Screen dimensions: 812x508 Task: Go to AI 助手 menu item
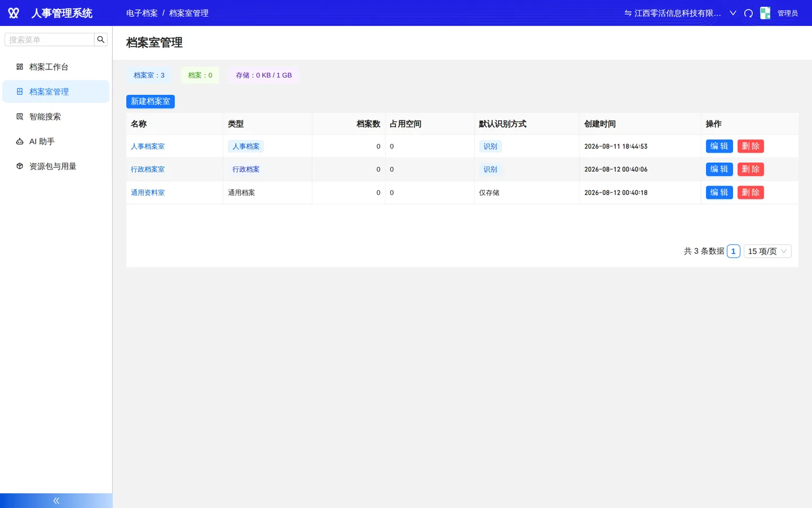click(x=56, y=141)
